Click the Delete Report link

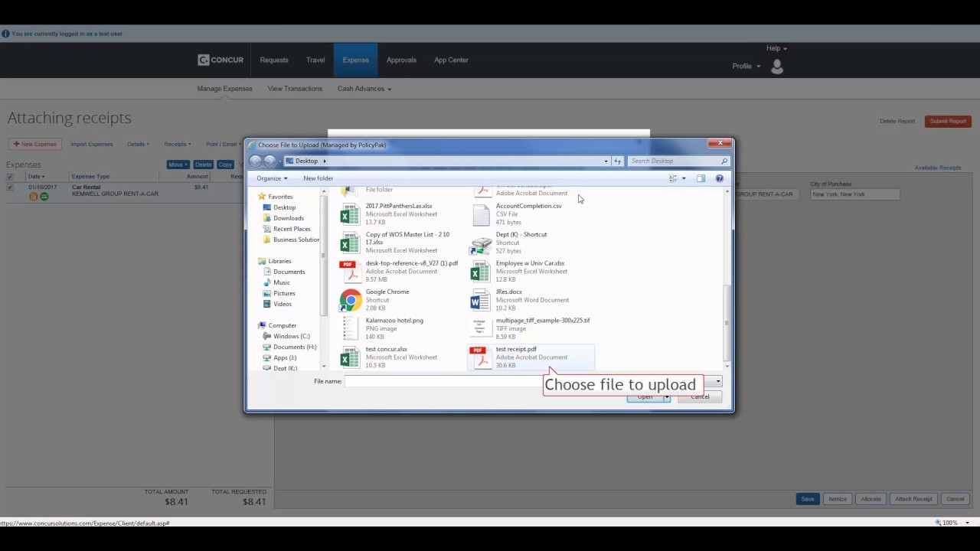click(897, 121)
